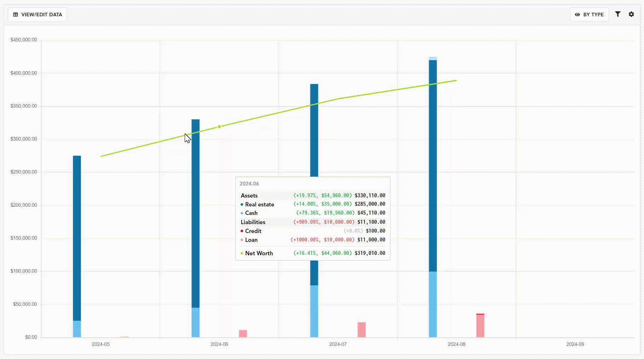
Task: Click the Loan pink color dot
Action: [x=242, y=240]
